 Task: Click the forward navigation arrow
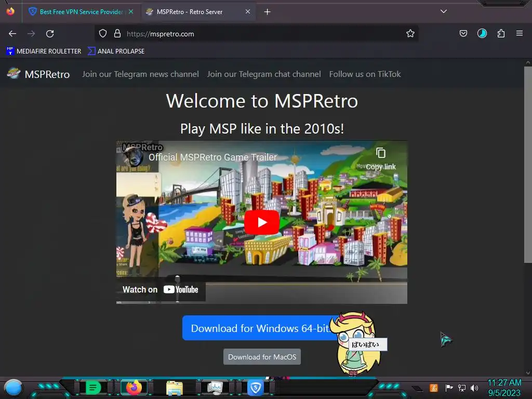pos(31,34)
